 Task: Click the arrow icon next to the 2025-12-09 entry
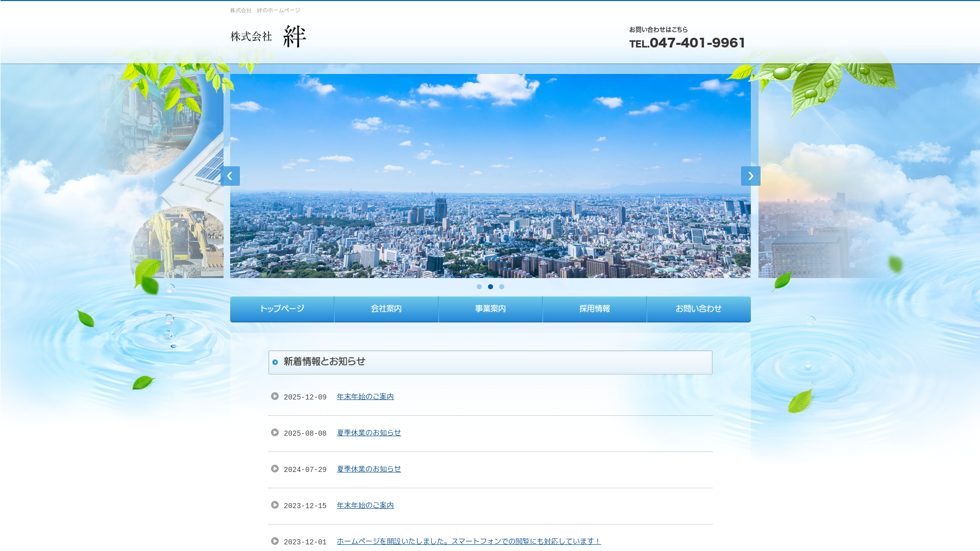275,396
